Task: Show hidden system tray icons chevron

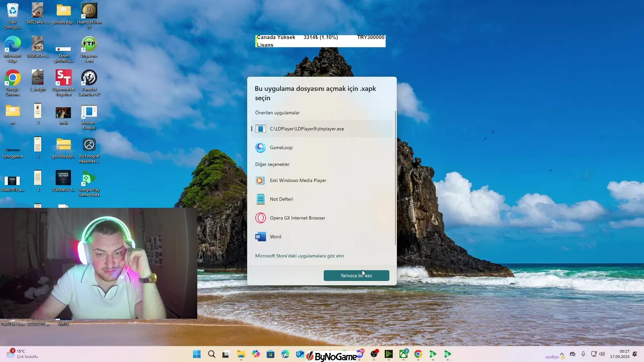Action: pos(562,354)
